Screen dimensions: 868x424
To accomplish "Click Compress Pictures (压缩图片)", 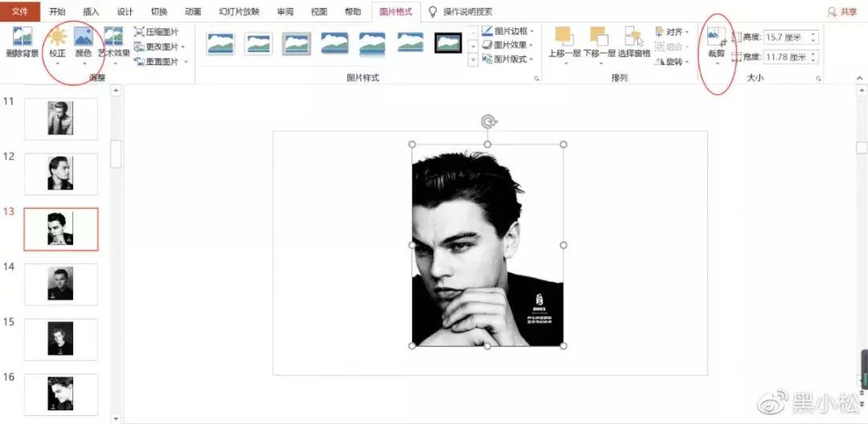I will [x=157, y=32].
